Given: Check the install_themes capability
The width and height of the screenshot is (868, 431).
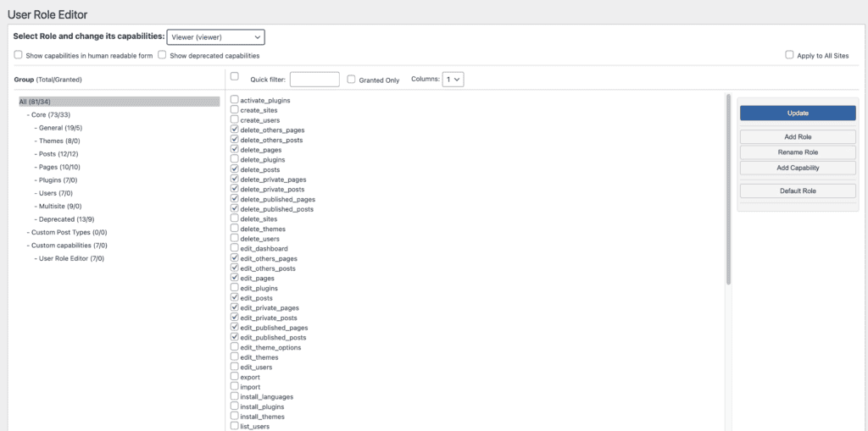Looking at the screenshot, I should pyautogui.click(x=235, y=416).
